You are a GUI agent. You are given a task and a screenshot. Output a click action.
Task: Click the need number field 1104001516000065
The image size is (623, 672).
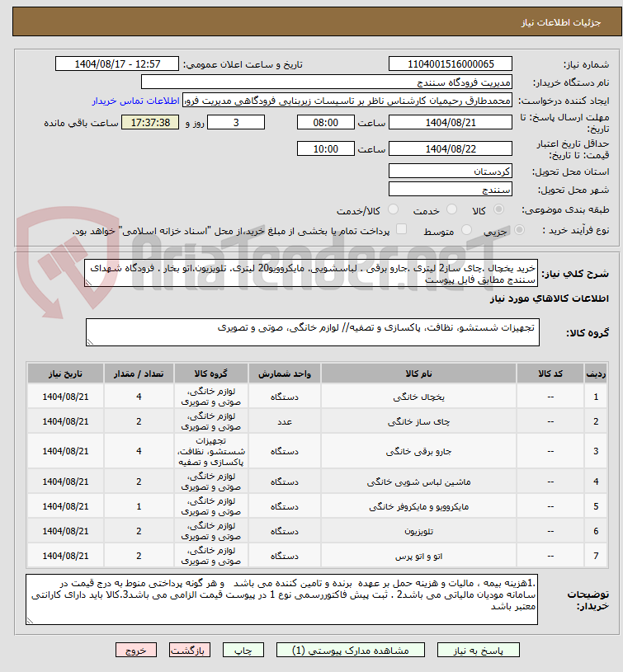(451, 63)
